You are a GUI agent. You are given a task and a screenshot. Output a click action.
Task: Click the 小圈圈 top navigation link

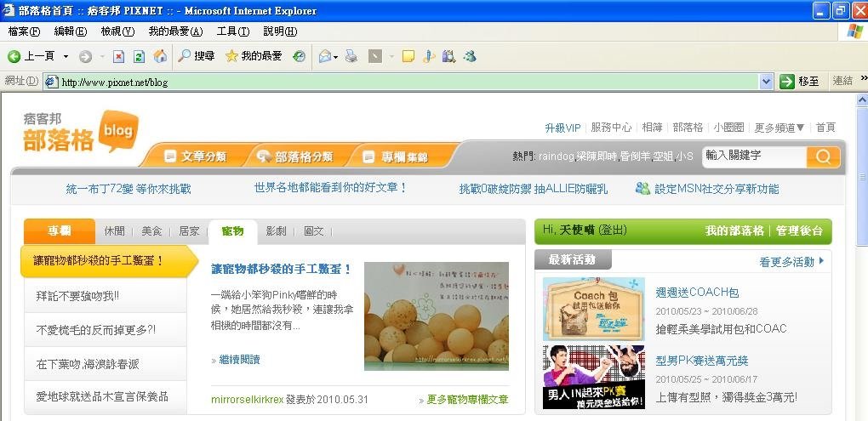click(x=728, y=128)
